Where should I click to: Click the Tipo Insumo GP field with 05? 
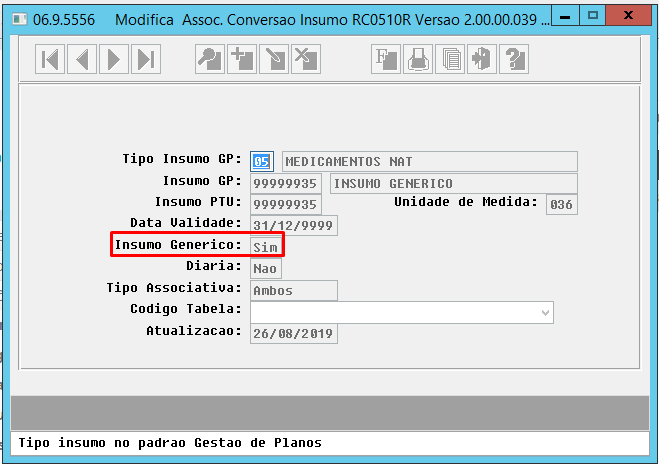pyautogui.click(x=262, y=161)
